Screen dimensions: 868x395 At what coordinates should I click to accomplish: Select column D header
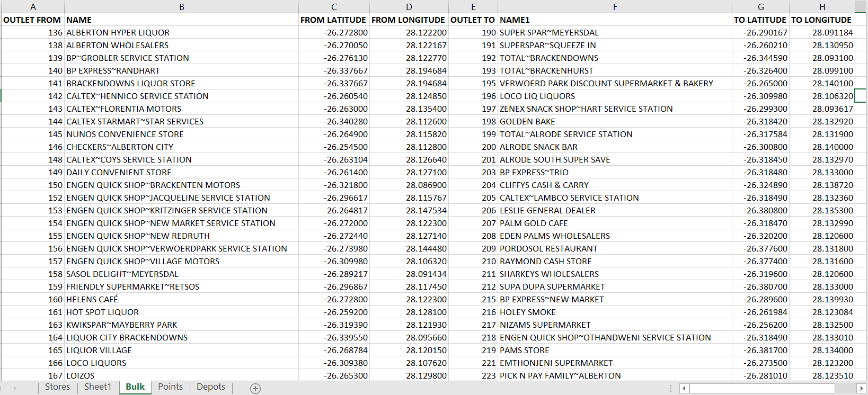(409, 7)
